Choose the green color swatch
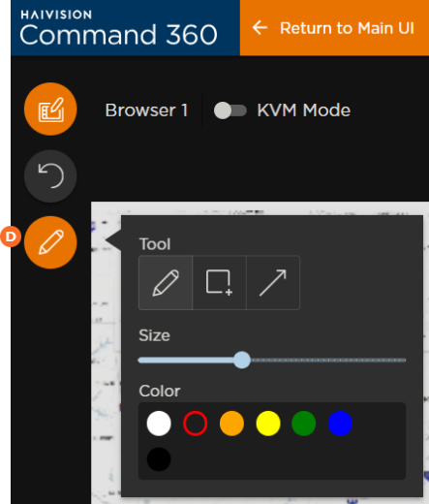 tap(304, 424)
